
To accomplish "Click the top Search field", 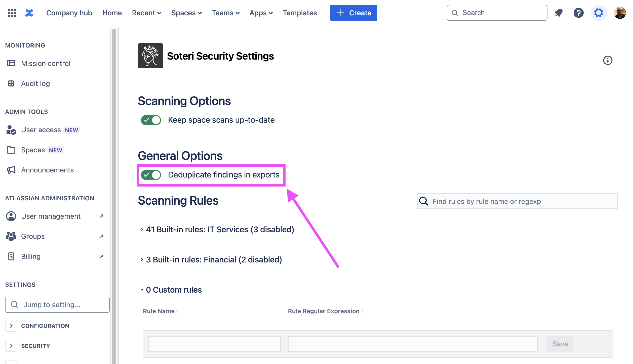I will 497,13.
